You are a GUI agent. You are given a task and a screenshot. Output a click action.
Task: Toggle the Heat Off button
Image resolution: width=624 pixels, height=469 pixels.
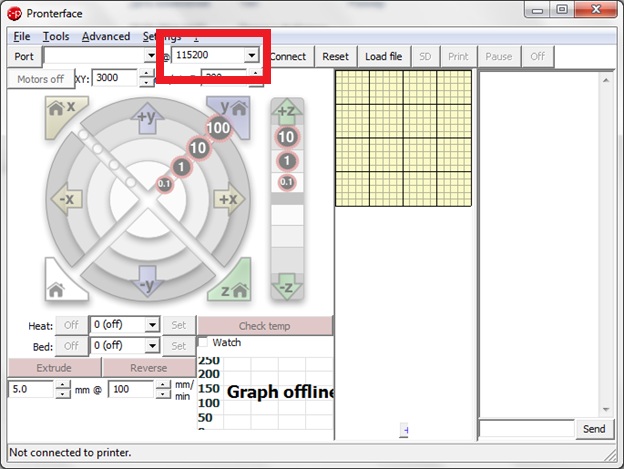click(71, 325)
